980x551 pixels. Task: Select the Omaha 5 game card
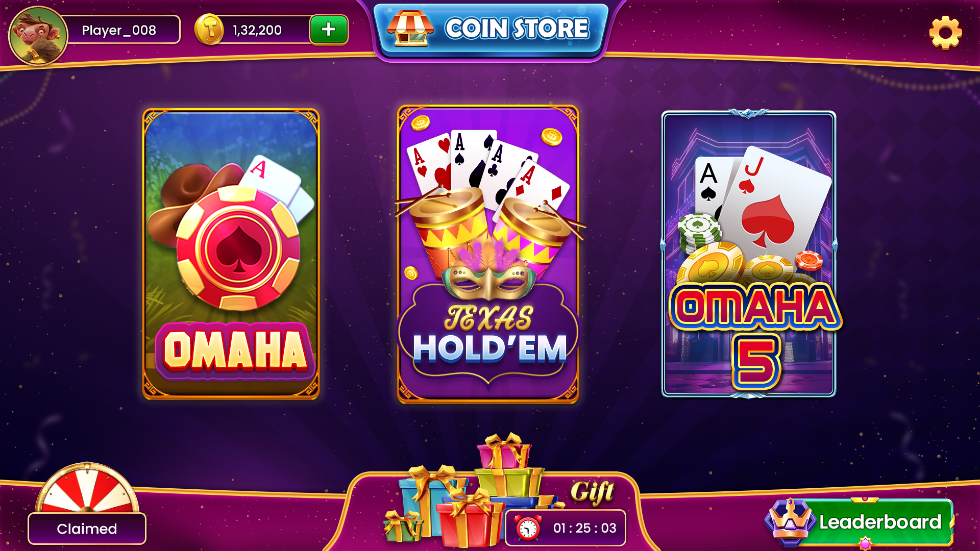pos(748,254)
